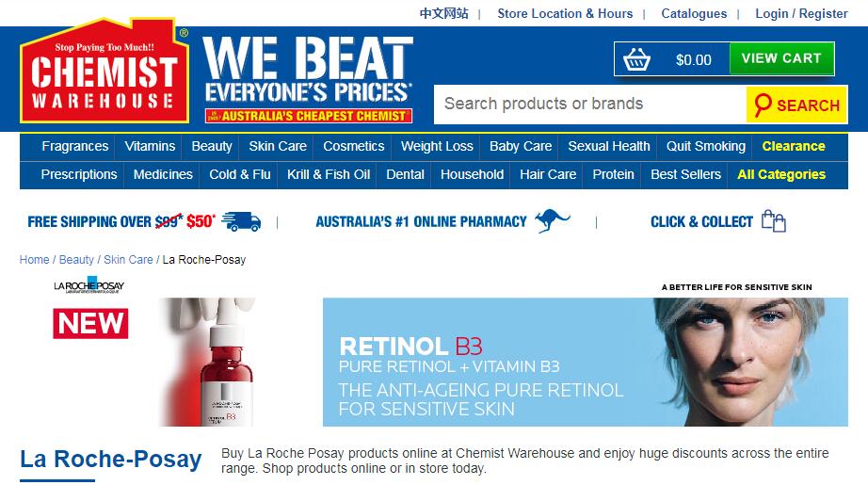Click the free shipping delivery truck icon
This screenshot has height=485, width=868.
[241, 221]
